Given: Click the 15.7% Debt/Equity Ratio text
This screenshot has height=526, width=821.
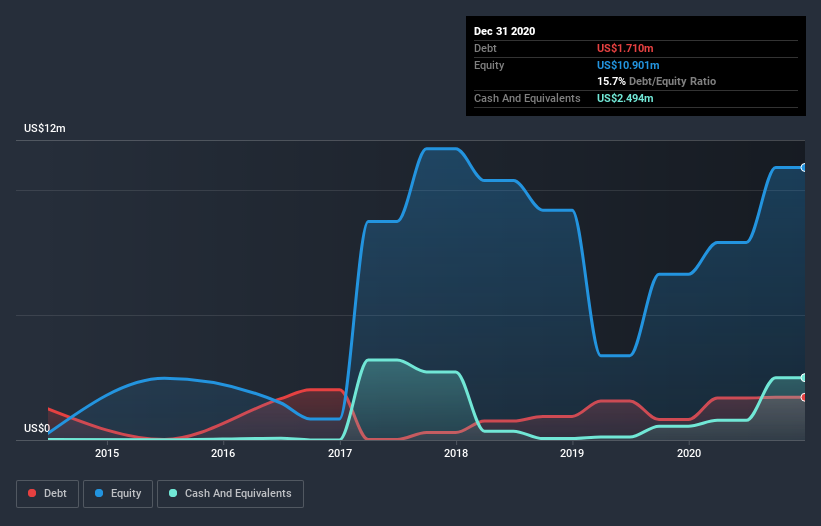Looking at the screenshot, I should (x=657, y=81).
